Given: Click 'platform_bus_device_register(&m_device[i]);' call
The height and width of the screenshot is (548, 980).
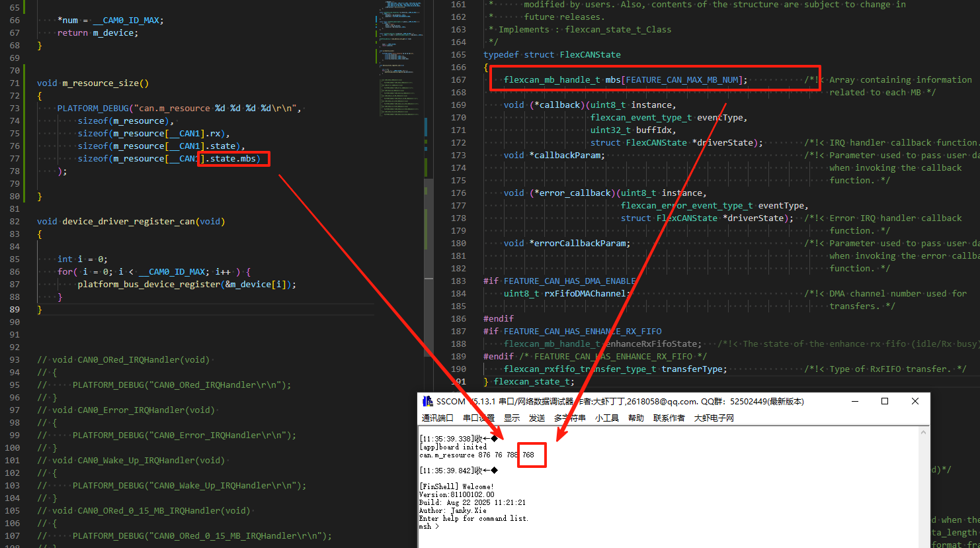Looking at the screenshot, I should pyautogui.click(x=187, y=284).
